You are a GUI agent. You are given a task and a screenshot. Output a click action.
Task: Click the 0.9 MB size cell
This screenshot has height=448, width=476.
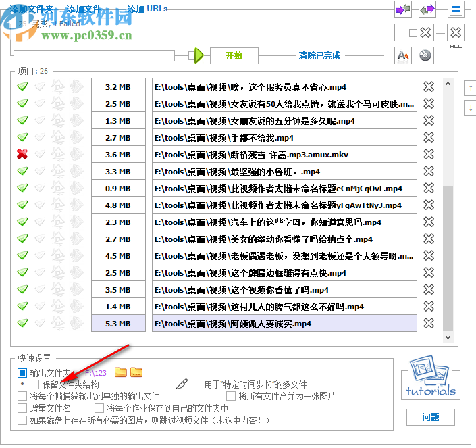[118, 189]
